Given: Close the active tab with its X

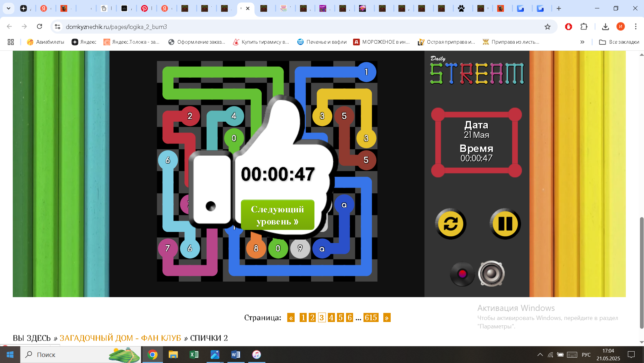Looking at the screenshot, I should click(x=248, y=8).
